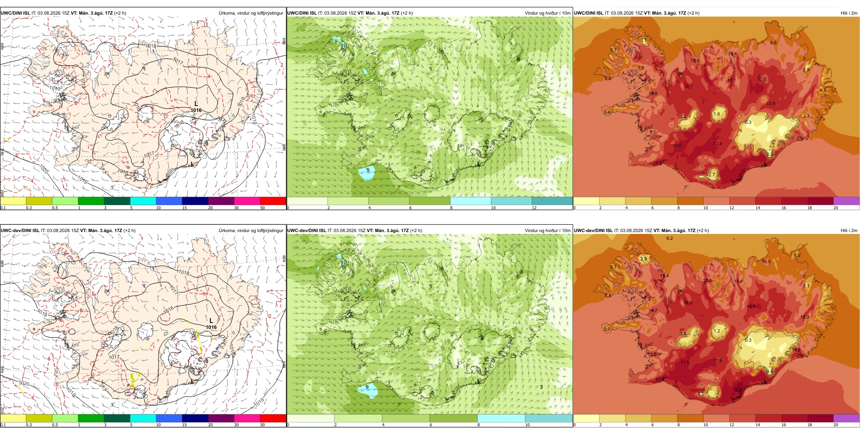Click the 12.4 temperature value on UWC temperature map

(x=718, y=144)
